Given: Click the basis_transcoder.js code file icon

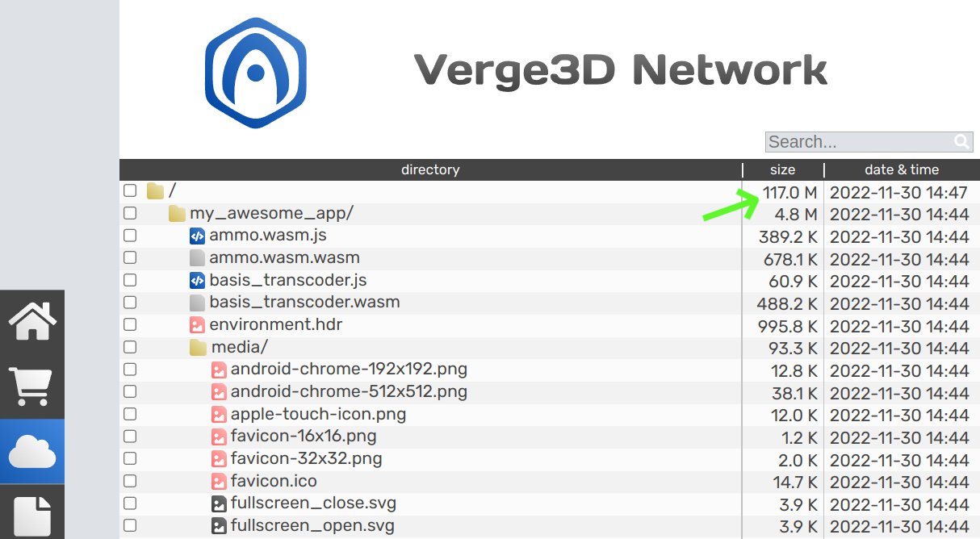Looking at the screenshot, I should click(x=197, y=281).
